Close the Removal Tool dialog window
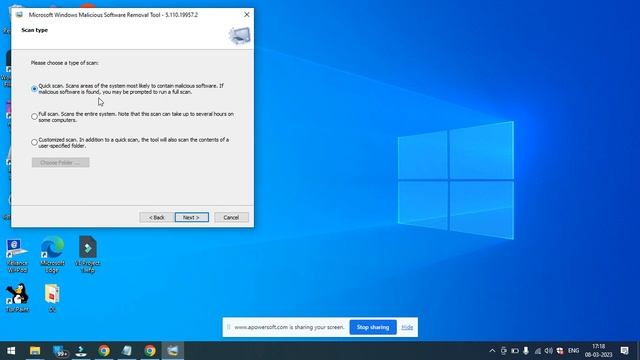The height and width of the screenshot is (360, 640). pyautogui.click(x=247, y=14)
